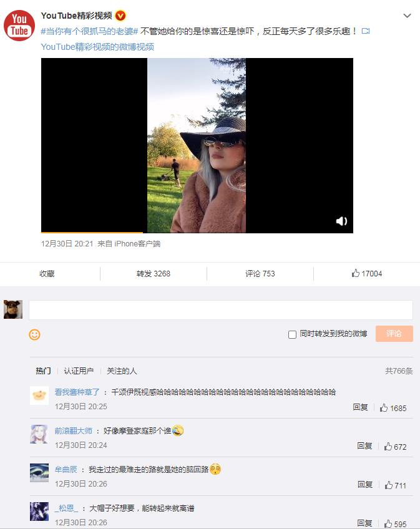The width and height of the screenshot is (420, 529).
Task: Enable 同时转发到我的微博 checkbox
Action: click(x=293, y=334)
